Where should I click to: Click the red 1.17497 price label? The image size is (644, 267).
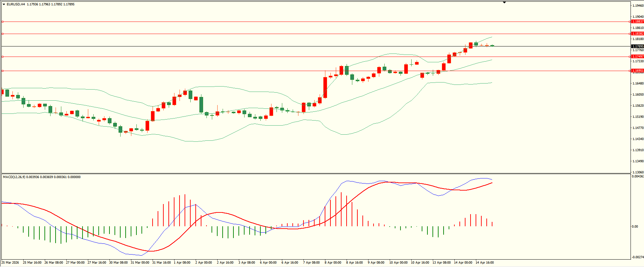[637, 57]
